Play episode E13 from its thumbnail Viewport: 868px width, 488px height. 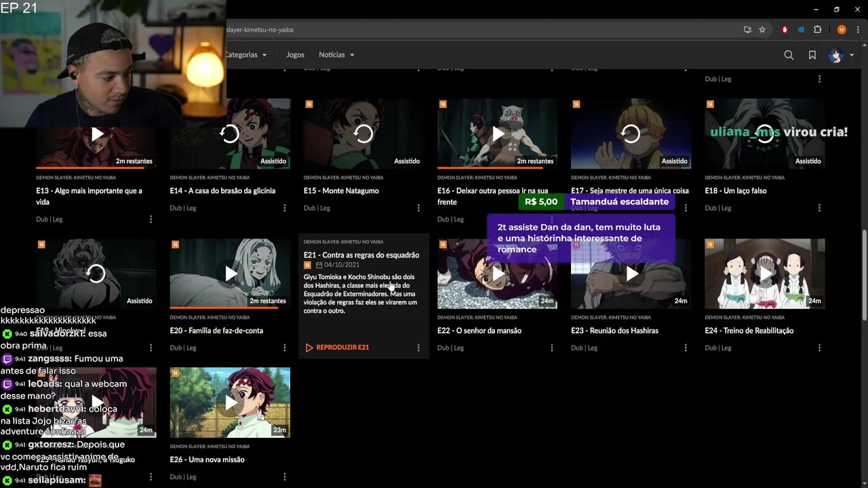click(97, 134)
